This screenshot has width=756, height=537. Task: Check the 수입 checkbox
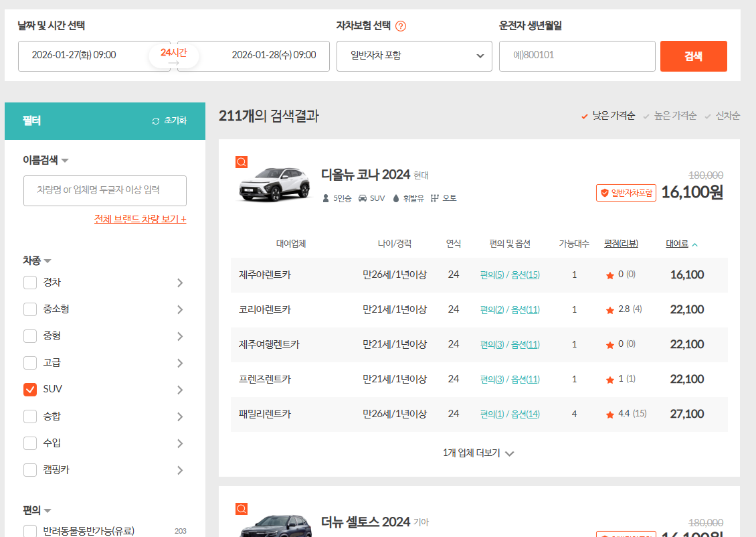tap(30, 443)
